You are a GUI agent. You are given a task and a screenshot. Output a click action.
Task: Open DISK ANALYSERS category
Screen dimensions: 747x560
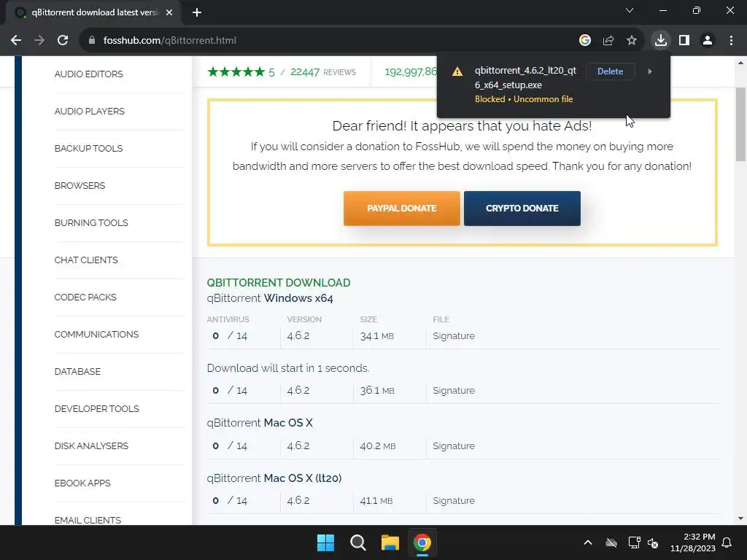pyautogui.click(x=91, y=446)
